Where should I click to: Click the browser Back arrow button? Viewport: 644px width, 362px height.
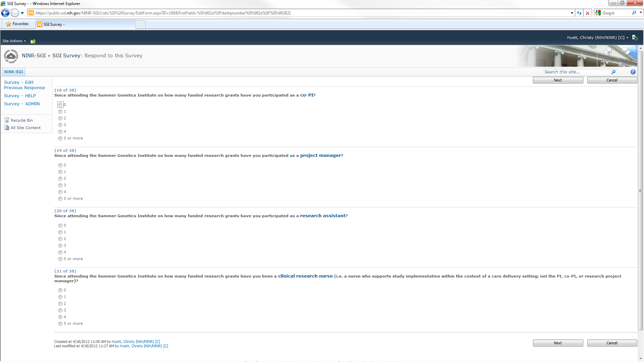(x=5, y=13)
